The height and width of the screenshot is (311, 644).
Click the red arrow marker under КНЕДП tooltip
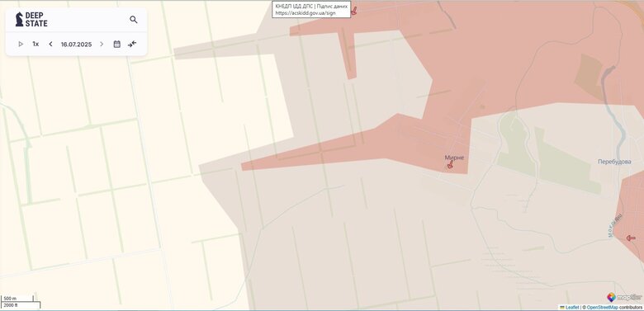(353, 11)
